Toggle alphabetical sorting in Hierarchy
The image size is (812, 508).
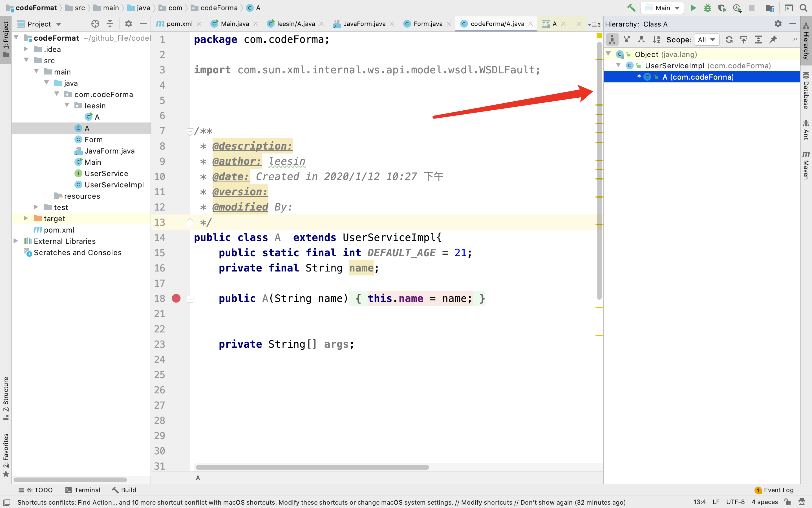[656, 40]
